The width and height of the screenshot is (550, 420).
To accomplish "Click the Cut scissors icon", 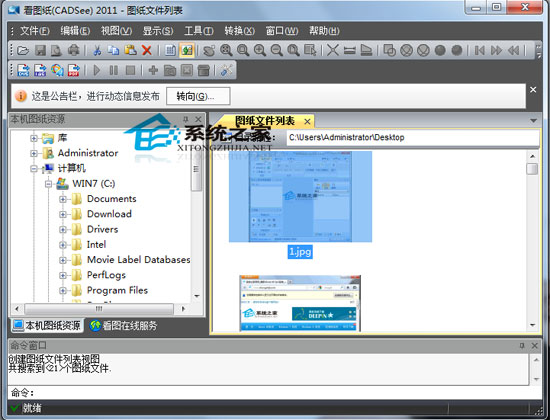I will [97, 51].
